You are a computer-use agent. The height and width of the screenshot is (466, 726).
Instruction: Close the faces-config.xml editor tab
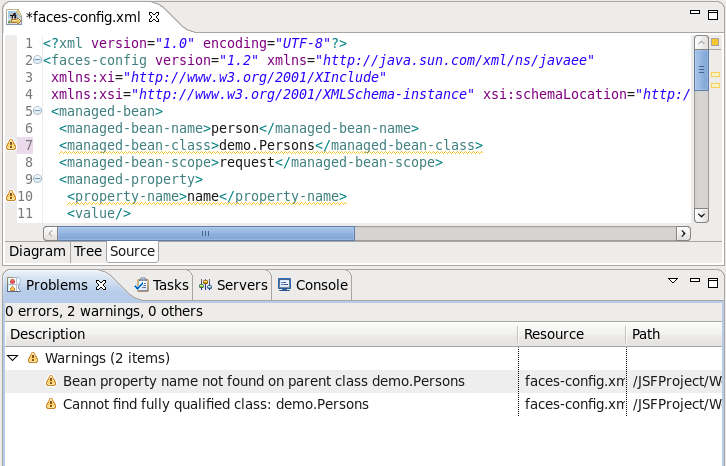point(154,17)
